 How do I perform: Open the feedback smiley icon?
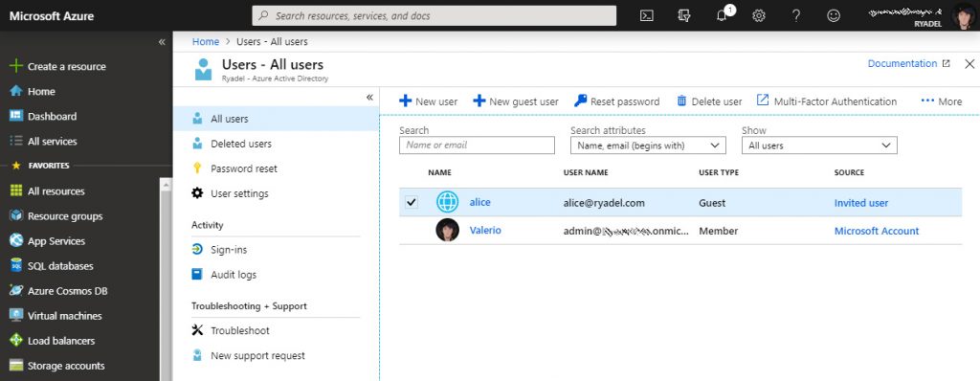834,15
